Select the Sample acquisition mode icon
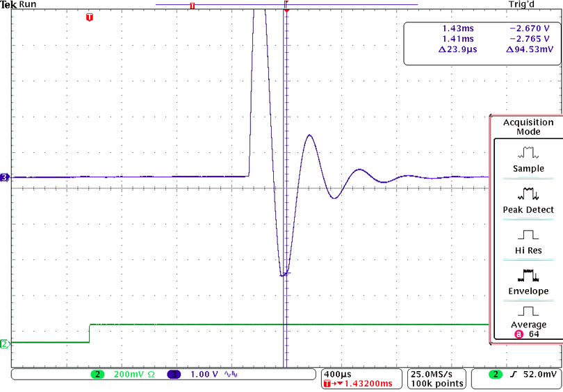This screenshot has width=563, height=392. tap(528, 153)
